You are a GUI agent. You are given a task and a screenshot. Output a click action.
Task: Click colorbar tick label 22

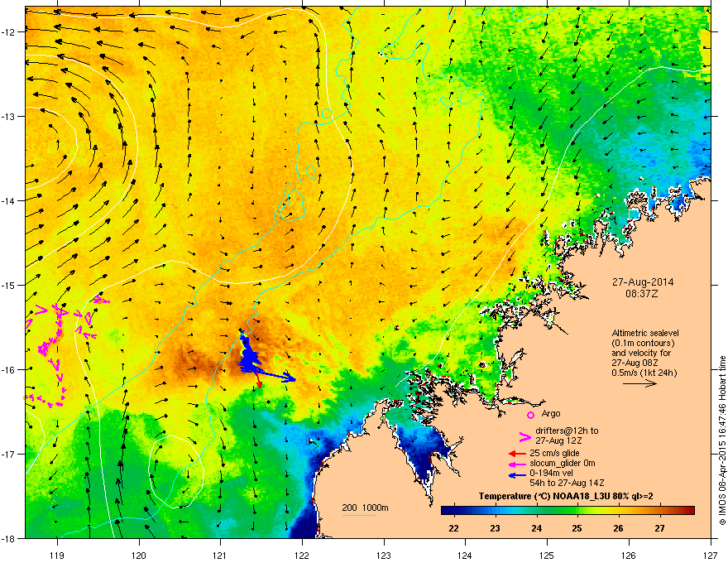[454, 528]
